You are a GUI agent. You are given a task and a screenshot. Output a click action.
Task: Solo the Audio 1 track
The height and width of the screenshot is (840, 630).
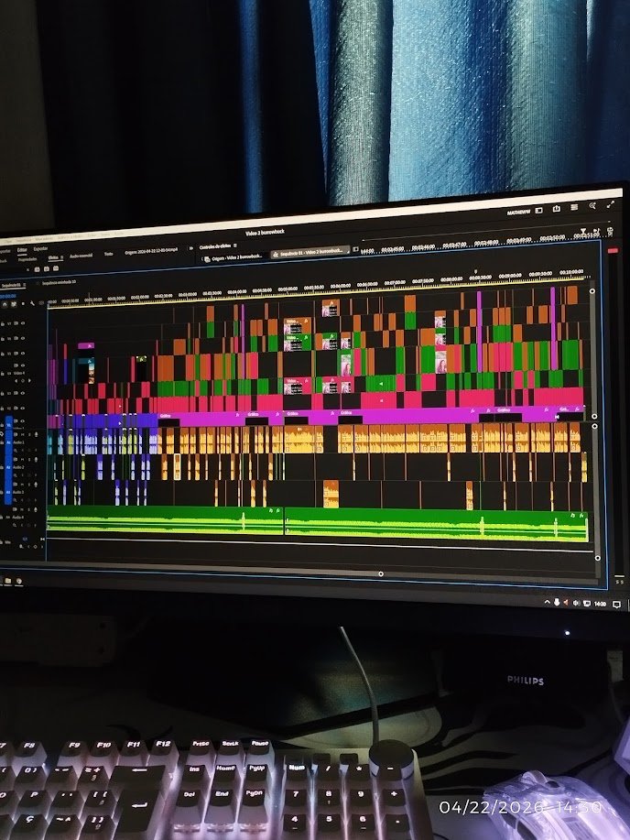point(29,434)
